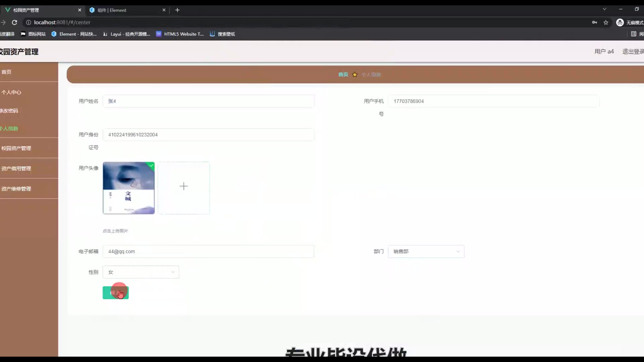Click the 退出登录 logout link
644x362 pixels.
(633, 51)
